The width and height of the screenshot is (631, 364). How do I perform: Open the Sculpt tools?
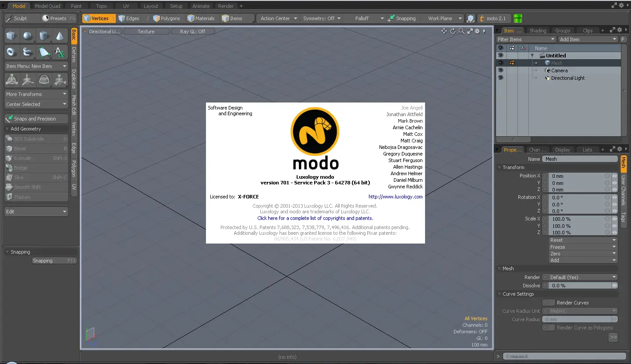[x=20, y=18]
